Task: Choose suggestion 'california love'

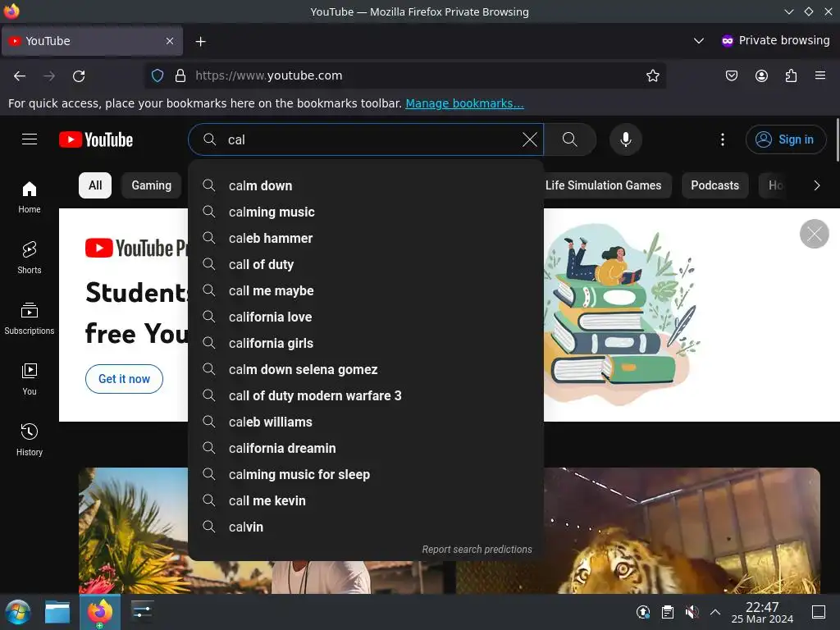Action: [366, 317]
